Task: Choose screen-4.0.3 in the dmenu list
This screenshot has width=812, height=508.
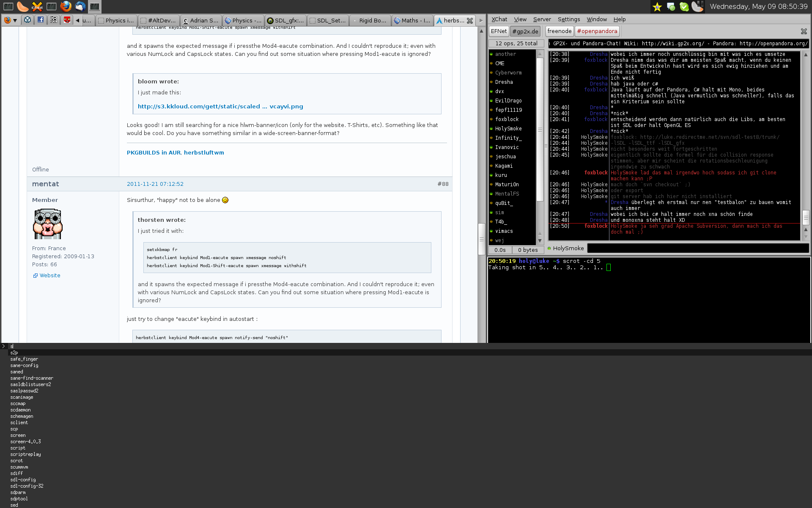Action: pos(25,442)
